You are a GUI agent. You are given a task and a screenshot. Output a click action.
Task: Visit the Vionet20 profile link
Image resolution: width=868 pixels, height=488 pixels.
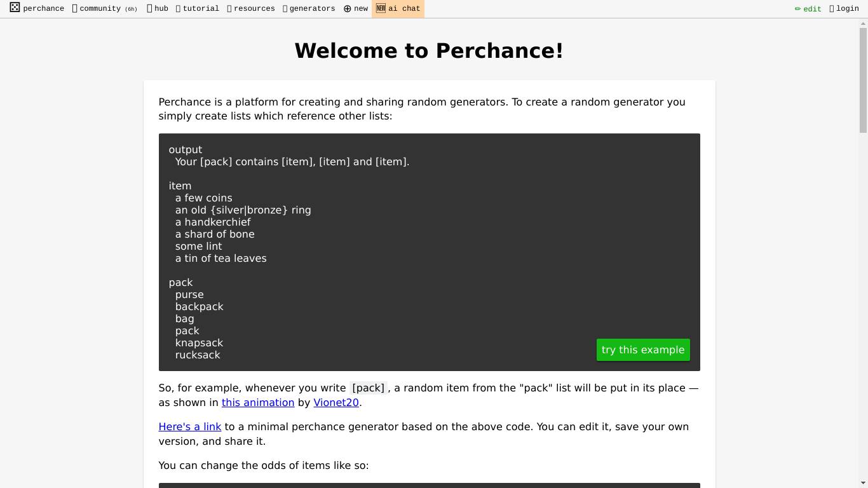(x=336, y=402)
